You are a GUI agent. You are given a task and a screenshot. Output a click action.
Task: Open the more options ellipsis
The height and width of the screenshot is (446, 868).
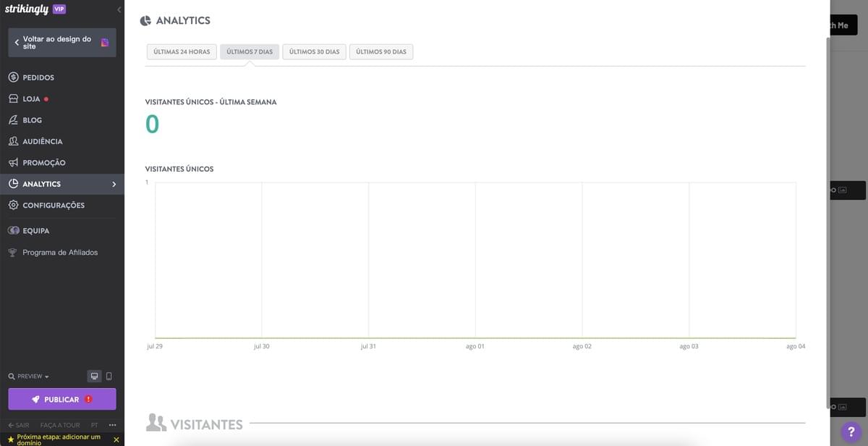point(112,425)
